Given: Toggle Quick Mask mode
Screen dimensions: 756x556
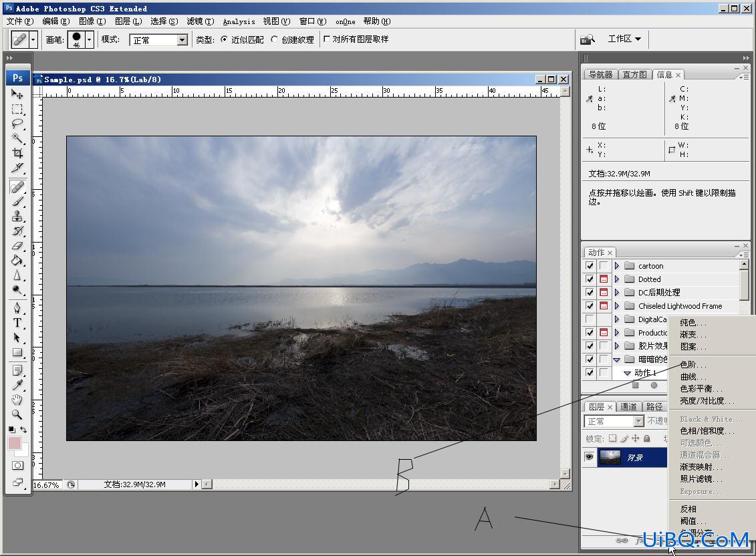Looking at the screenshot, I should (x=17, y=465).
